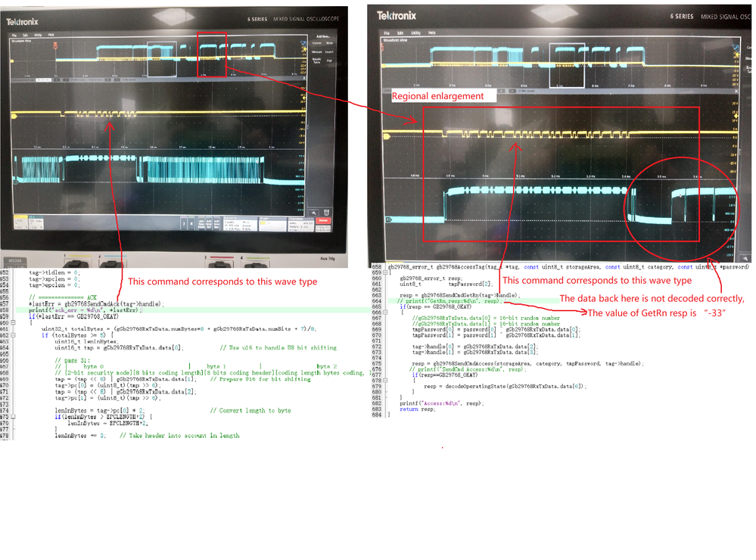756x560 pixels.
Task: Select yellow channel 1 handle in left zoom view
Action: click(x=14, y=116)
